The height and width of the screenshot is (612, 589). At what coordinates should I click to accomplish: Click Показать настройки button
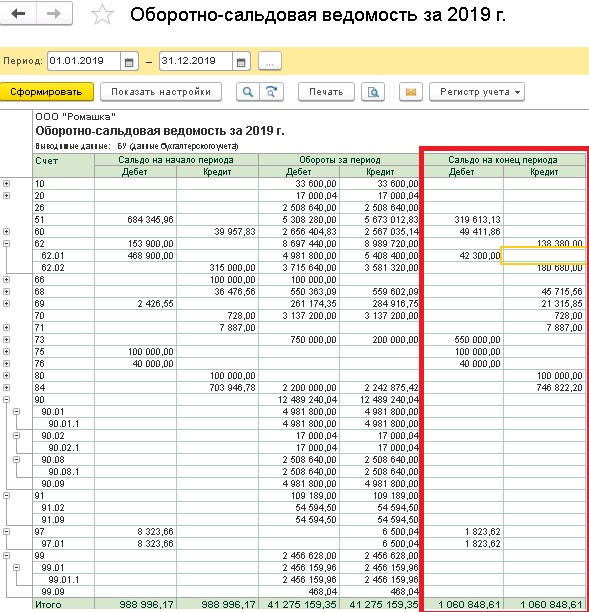161,92
